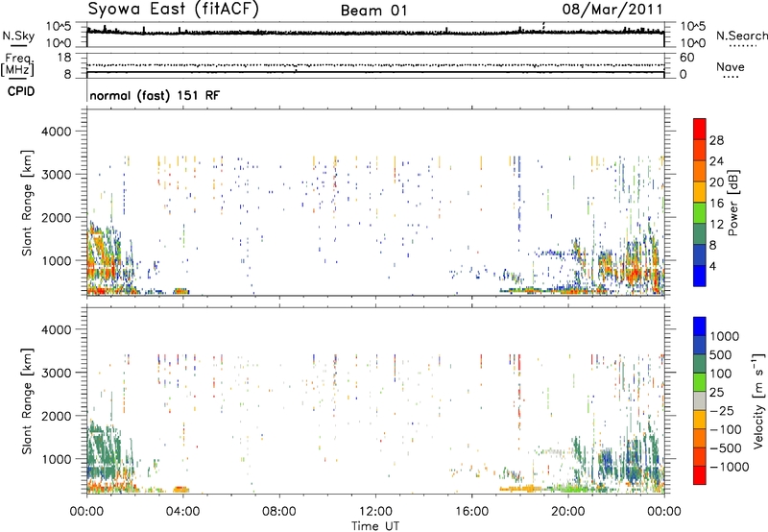Viewport: 768px width, 532px height.
Task: Select the "Power [dB]" colorbar title
Action: click(733, 203)
